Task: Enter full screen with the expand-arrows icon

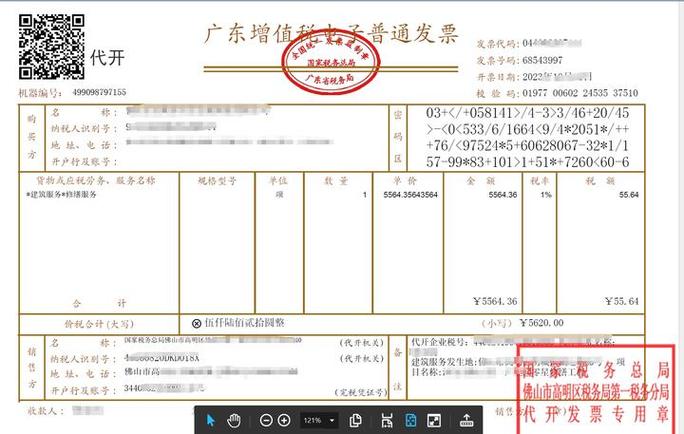Action: (x=434, y=420)
